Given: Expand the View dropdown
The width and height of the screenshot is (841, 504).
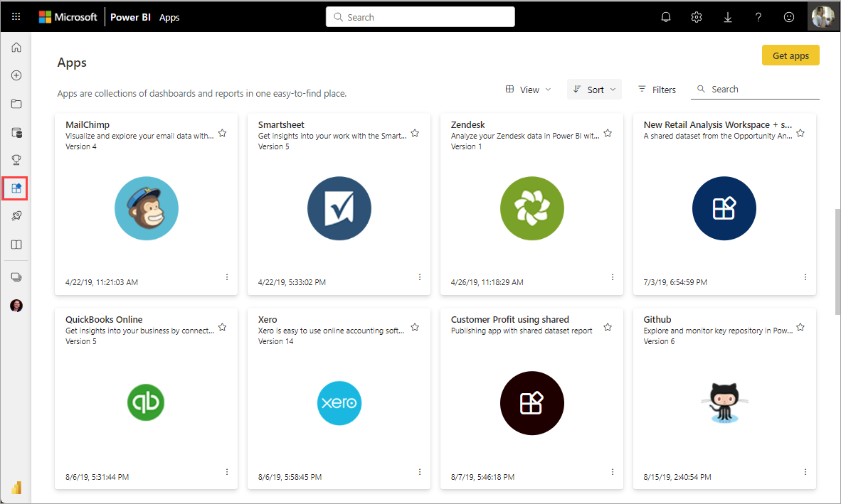Looking at the screenshot, I should [528, 89].
